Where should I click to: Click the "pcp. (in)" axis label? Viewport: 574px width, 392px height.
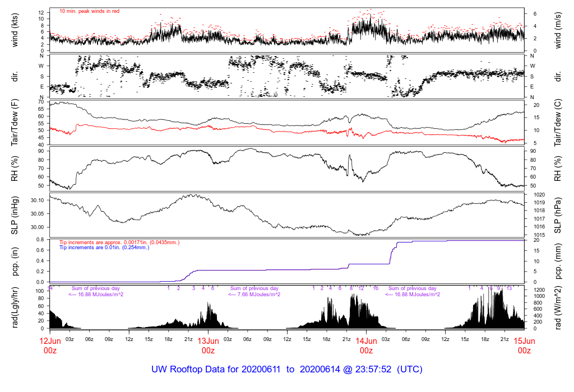15,261
